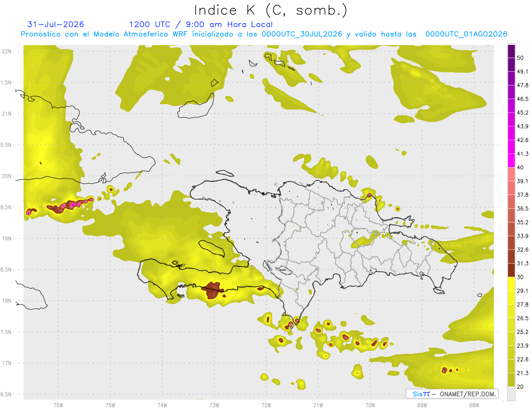Select color scale label "47.8"

tap(523, 85)
